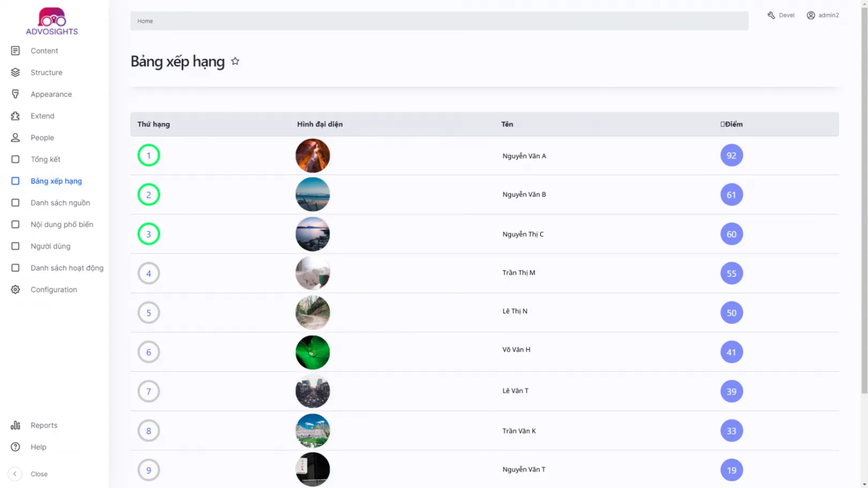Click the Devel toolbar link

pos(787,15)
